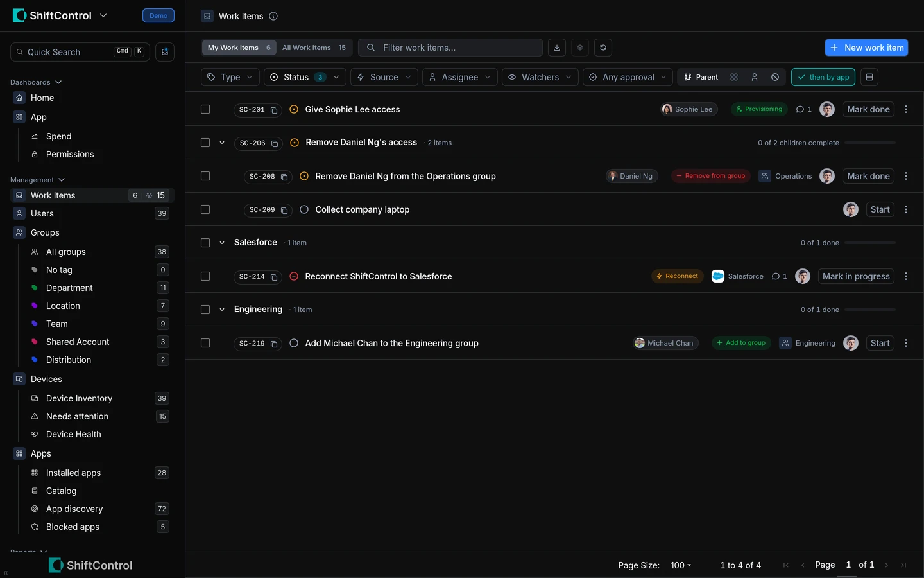Click Start on Collect company laptop

(x=880, y=209)
